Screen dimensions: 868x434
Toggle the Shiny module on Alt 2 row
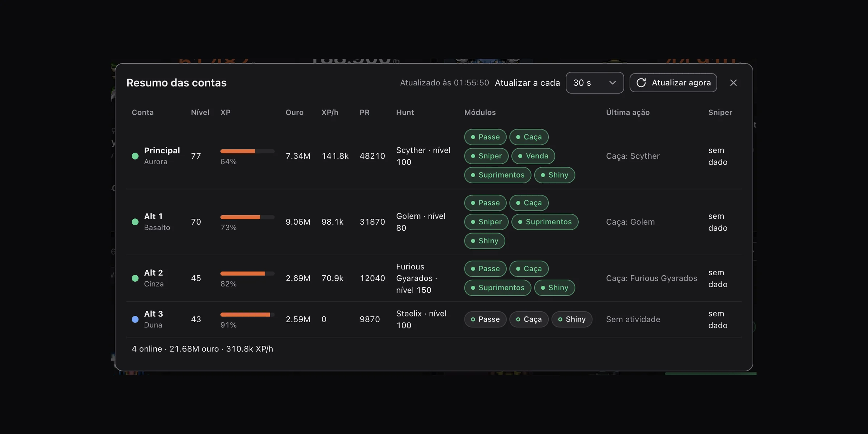[x=554, y=288]
